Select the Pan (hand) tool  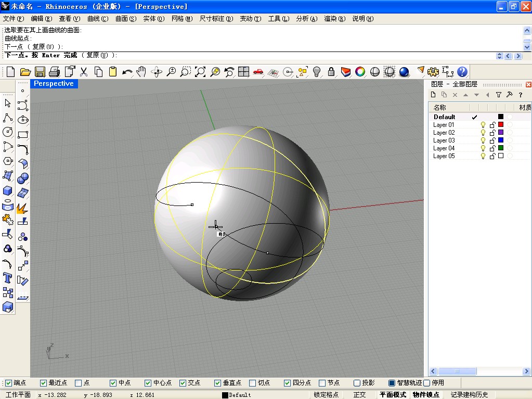click(x=141, y=72)
